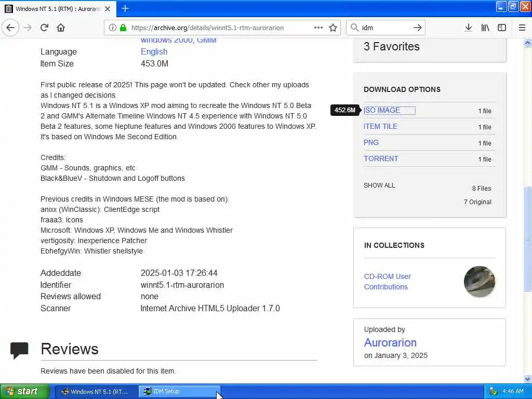The width and height of the screenshot is (532, 399).
Task: Close the Windows NT 5.1 tab
Action: (108, 9)
